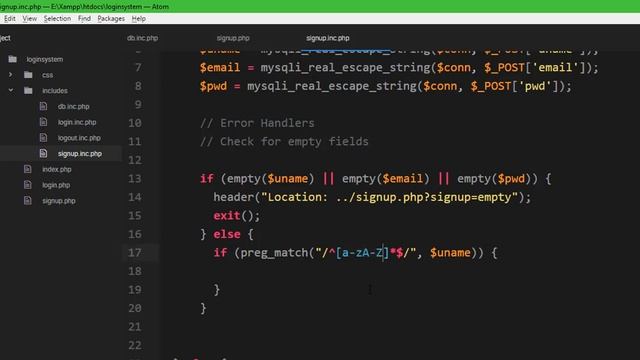Click line number 22 in the gutter
The image size is (640, 360).
click(135, 345)
